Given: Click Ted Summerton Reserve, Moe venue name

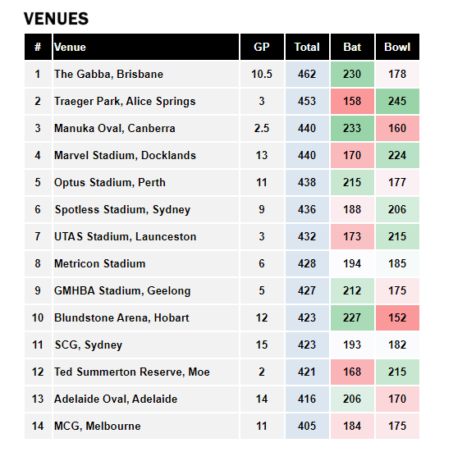Looking at the screenshot, I should pos(132,372).
